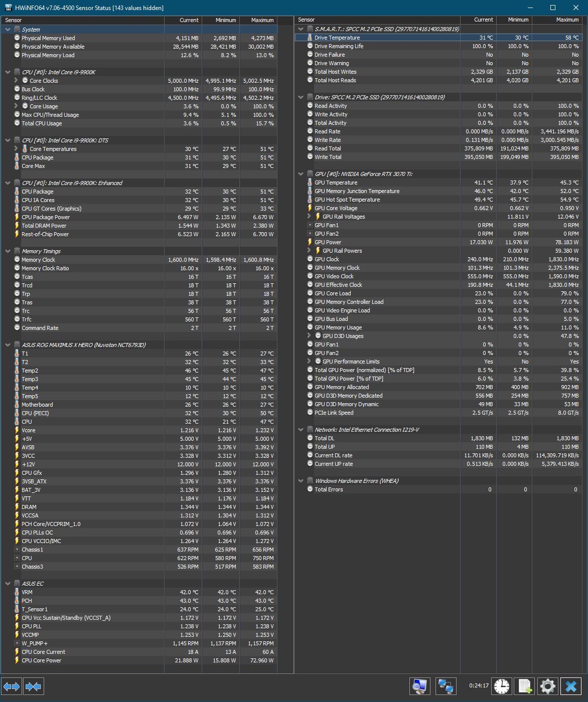Open the monitor summary toolbar icon
Viewport: 588px width, 702px height.
[x=419, y=685]
